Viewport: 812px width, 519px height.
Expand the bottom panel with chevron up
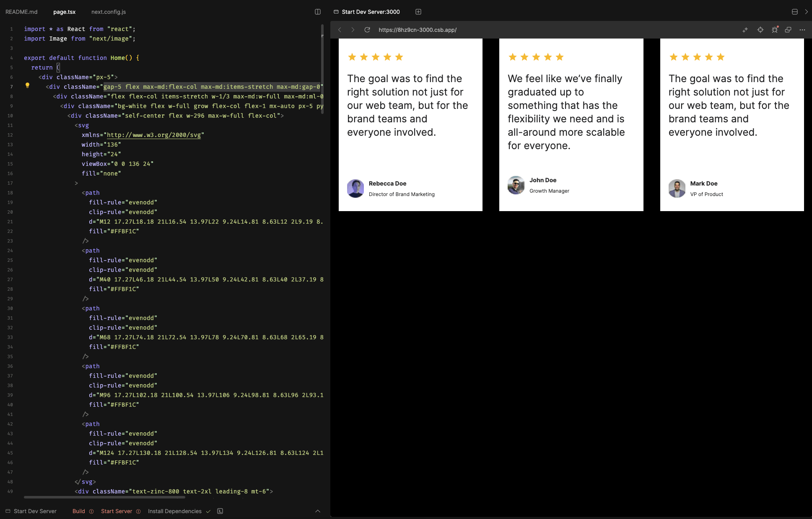318,511
